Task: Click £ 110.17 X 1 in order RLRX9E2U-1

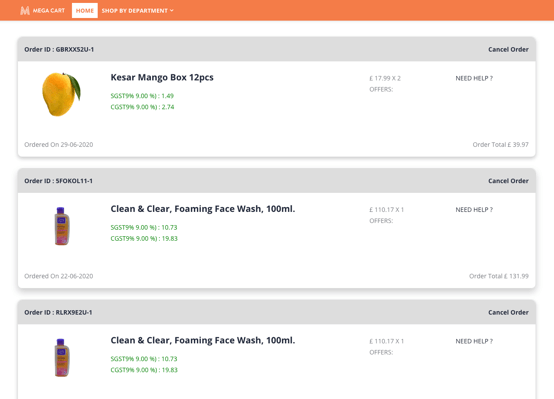Action: (x=387, y=341)
